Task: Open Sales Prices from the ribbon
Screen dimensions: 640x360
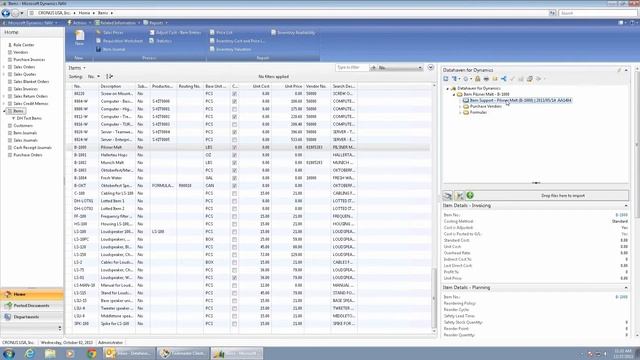Action: tap(109, 32)
